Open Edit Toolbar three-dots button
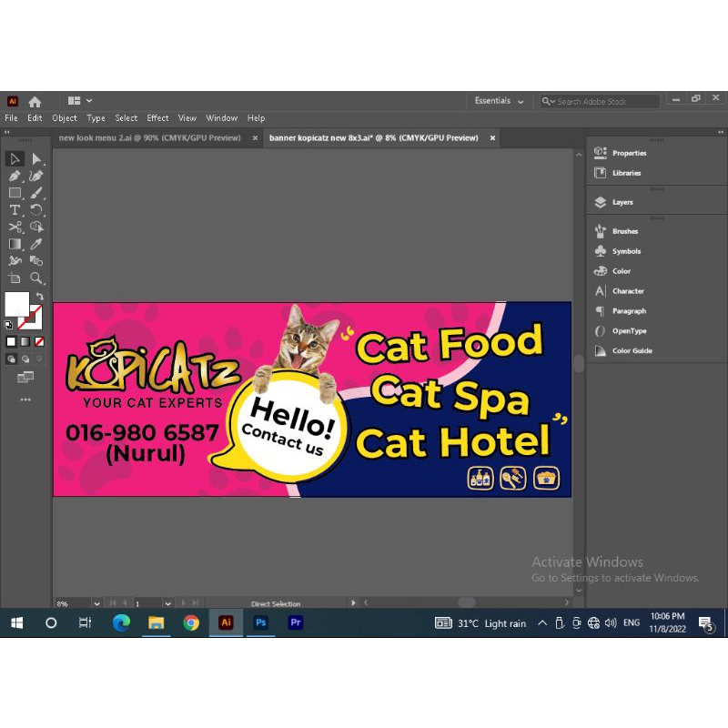Image resolution: width=728 pixels, height=728 pixels. (25, 399)
